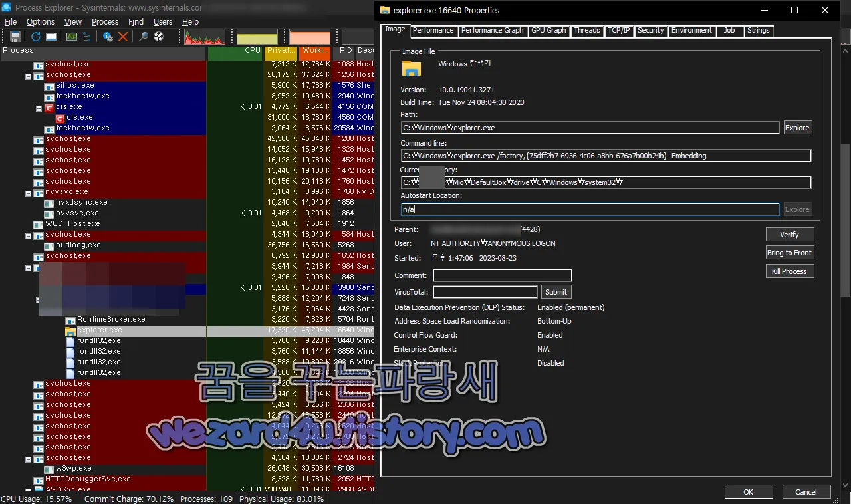Switch to the Threads tab

click(587, 31)
